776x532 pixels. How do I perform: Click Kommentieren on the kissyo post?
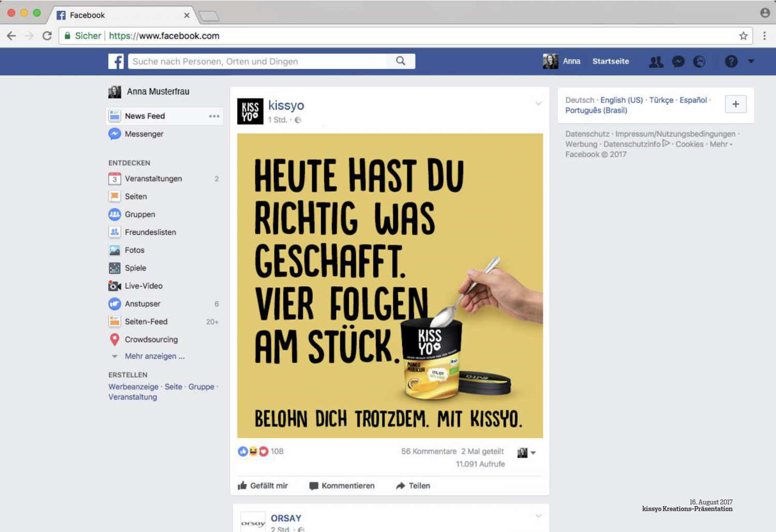click(342, 485)
